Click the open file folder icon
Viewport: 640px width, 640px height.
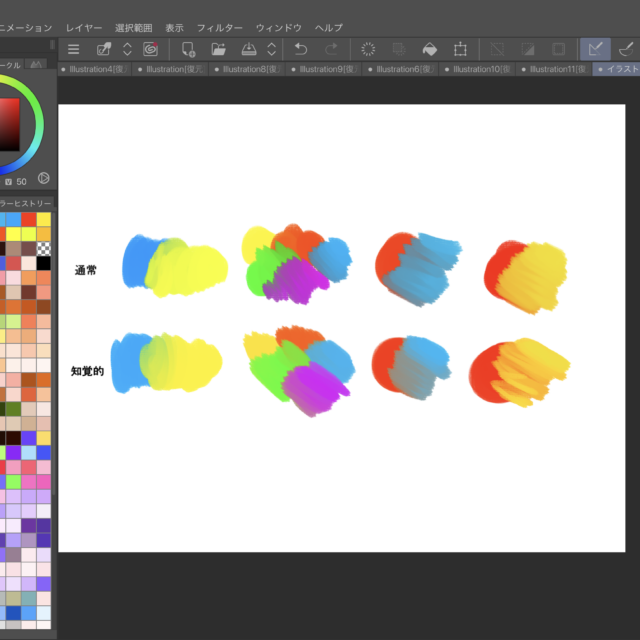coord(218,49)
